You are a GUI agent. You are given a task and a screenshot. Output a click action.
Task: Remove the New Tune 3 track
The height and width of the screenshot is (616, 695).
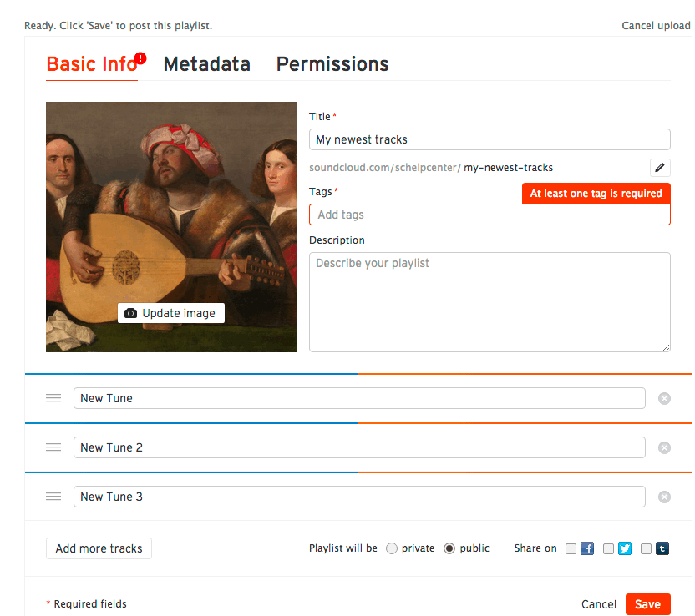pyautogui.click(x=664, y=497)
